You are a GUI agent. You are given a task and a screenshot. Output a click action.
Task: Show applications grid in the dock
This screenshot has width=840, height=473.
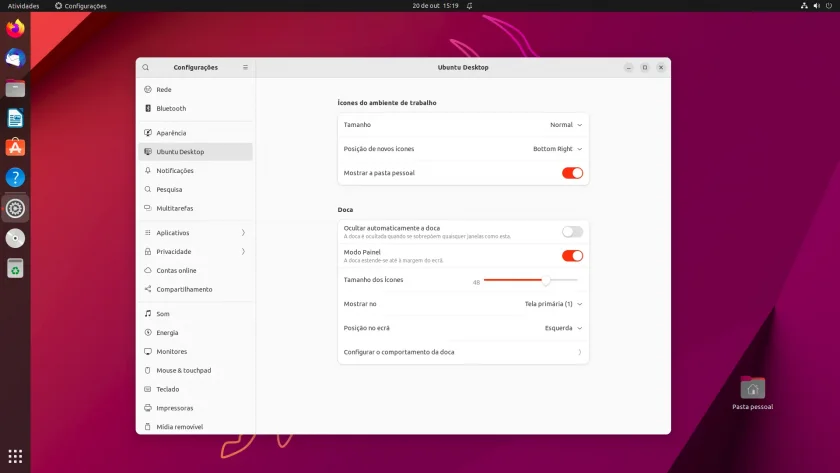point(15,456)
